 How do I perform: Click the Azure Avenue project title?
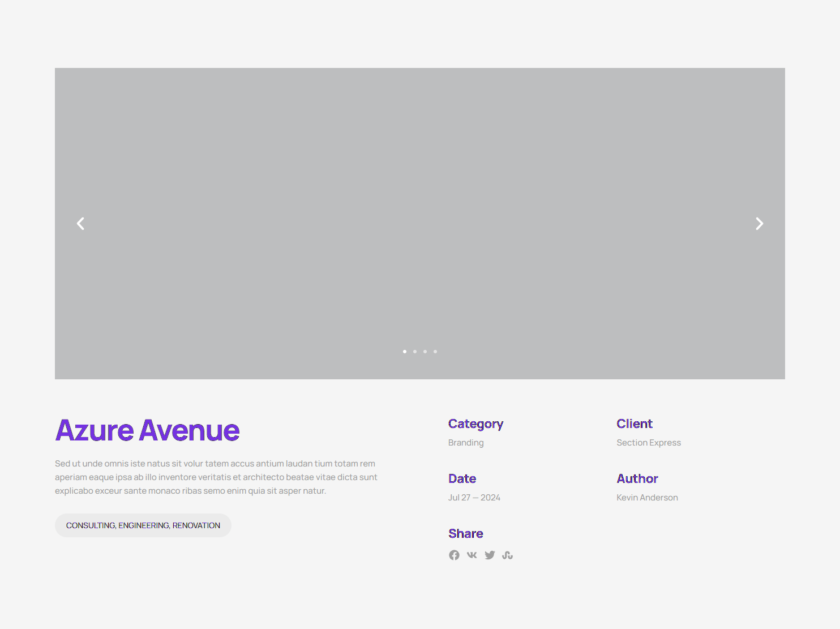coord(147,430)
